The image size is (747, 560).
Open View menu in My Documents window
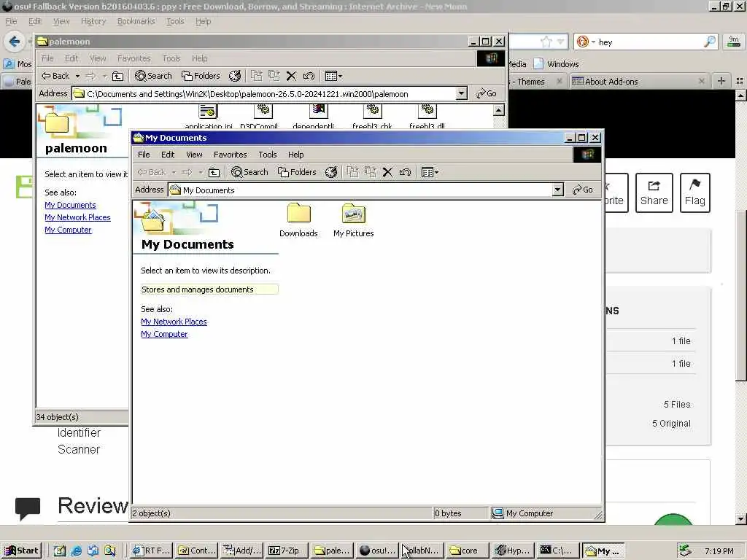click(x=194, y=155)
